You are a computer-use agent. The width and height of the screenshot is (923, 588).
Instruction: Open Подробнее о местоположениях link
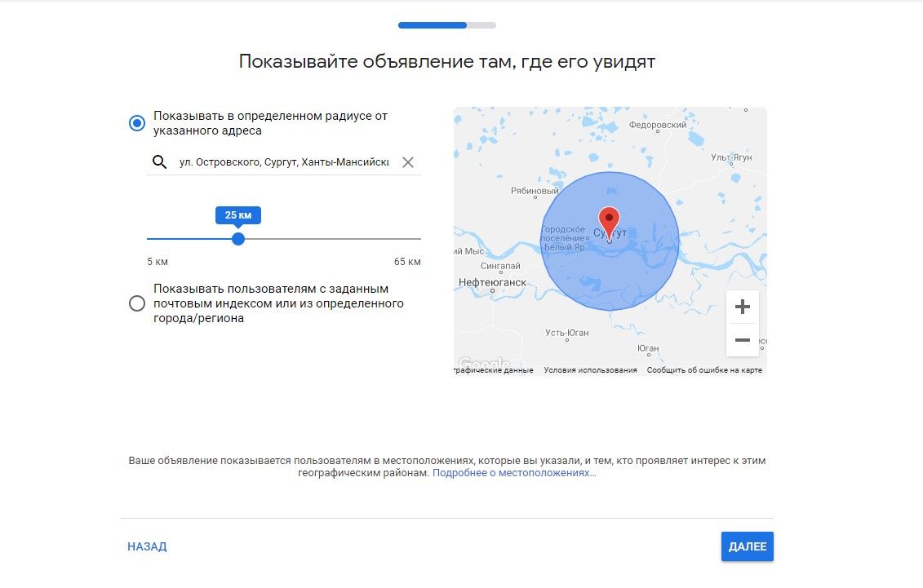click(x=513, y=473)
